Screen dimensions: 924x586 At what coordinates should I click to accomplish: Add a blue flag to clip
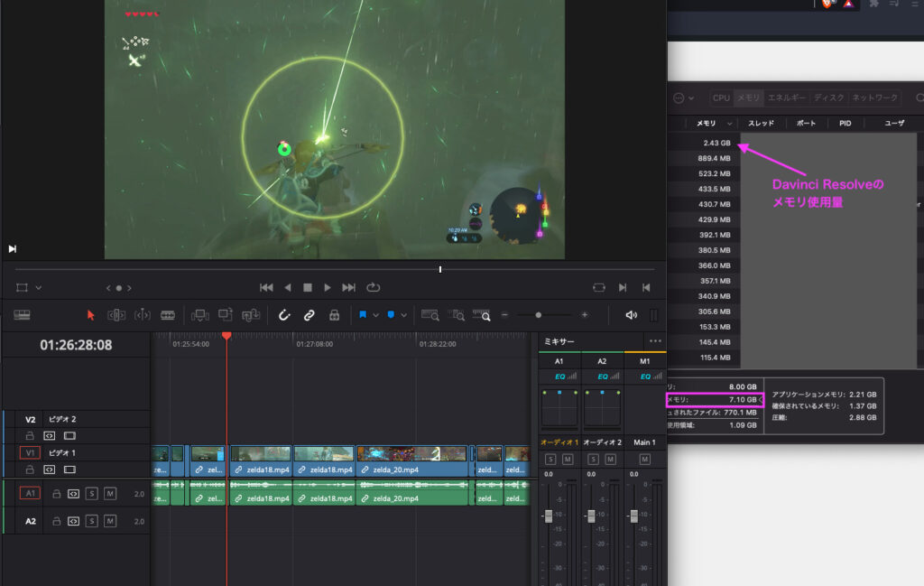point(363,315)
